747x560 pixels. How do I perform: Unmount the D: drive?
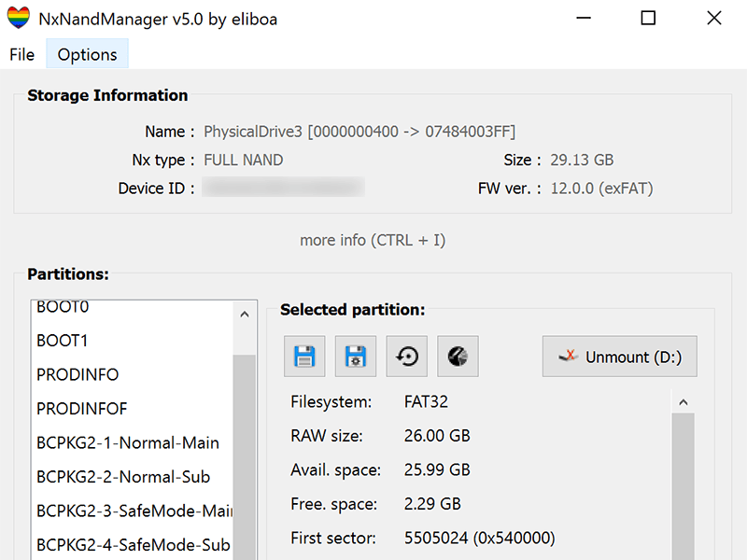pyautogui.click(x=620, y=357)
